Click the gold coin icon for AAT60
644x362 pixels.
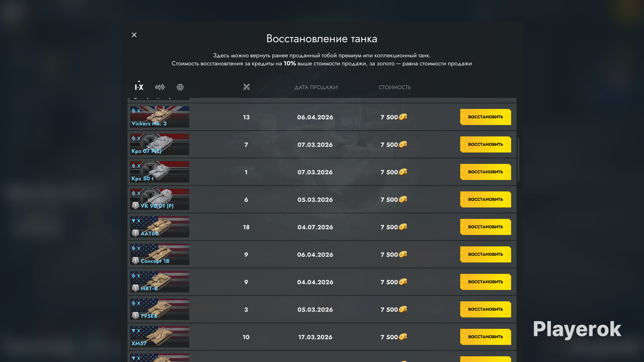(x=403, y=227)
